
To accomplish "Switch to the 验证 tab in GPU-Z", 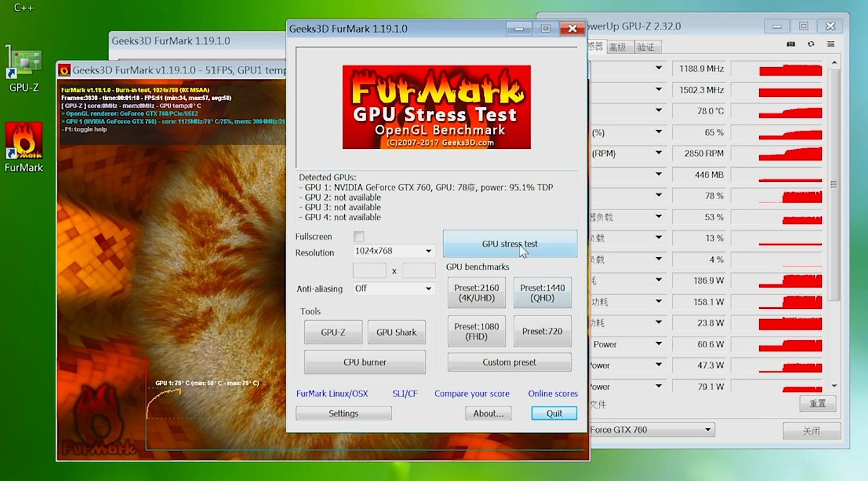I will pyautogui.click(x=646, y=47).
